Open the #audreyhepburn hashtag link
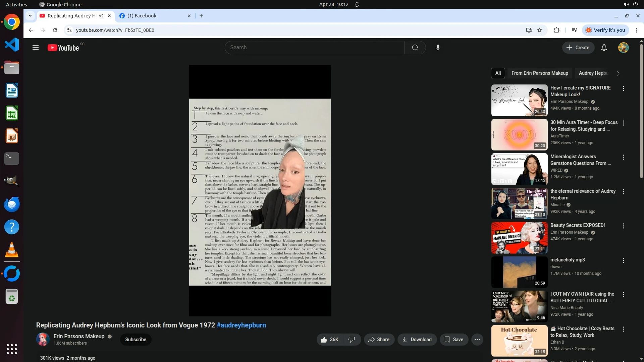 point(241,325)
